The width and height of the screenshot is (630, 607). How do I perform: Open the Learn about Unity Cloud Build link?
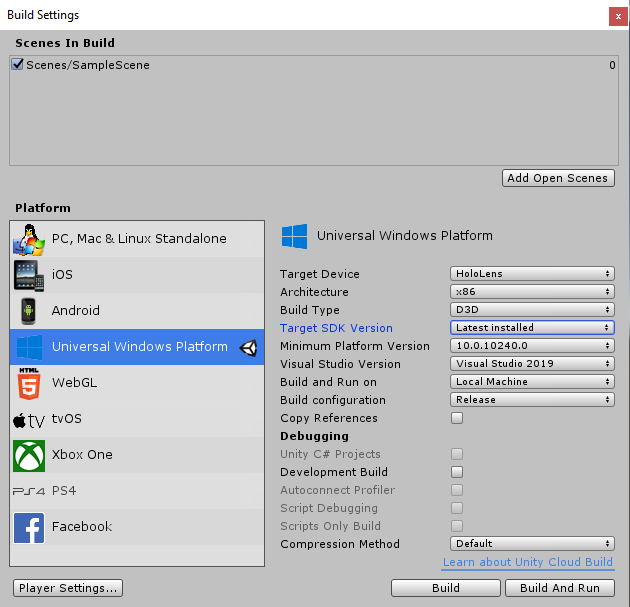pyautogui.click(x=528, y=562)
